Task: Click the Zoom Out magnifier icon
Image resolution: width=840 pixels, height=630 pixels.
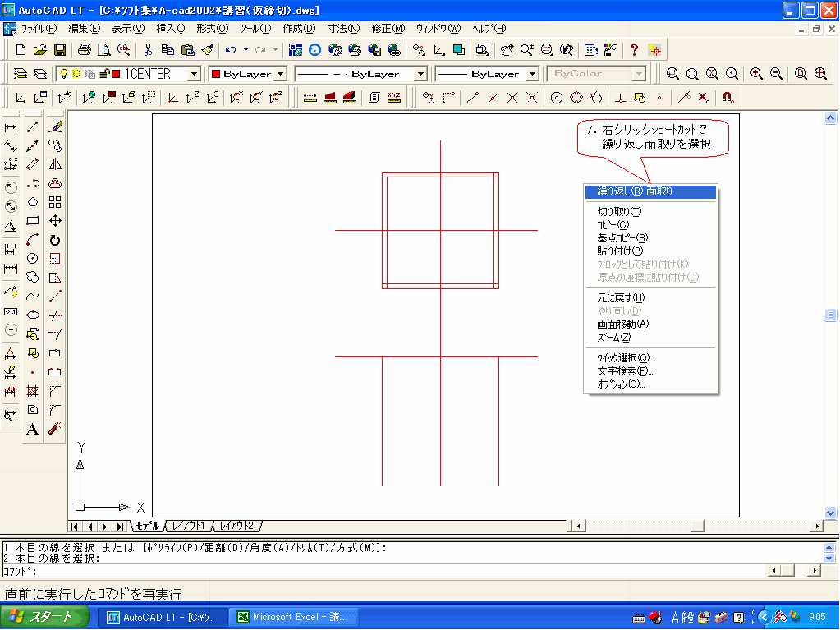Action: tap(776, 73)
